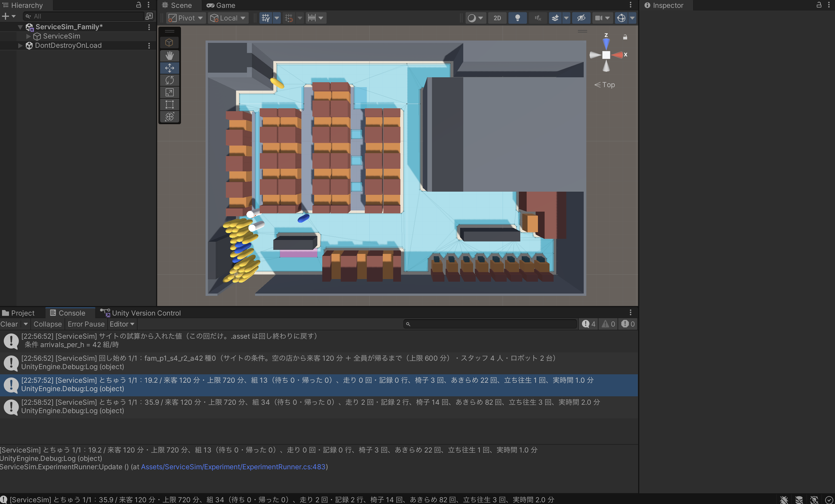Open the Editor dropdown in Console
This screenshot has width=835, height=504.
[x=122, y=324]
